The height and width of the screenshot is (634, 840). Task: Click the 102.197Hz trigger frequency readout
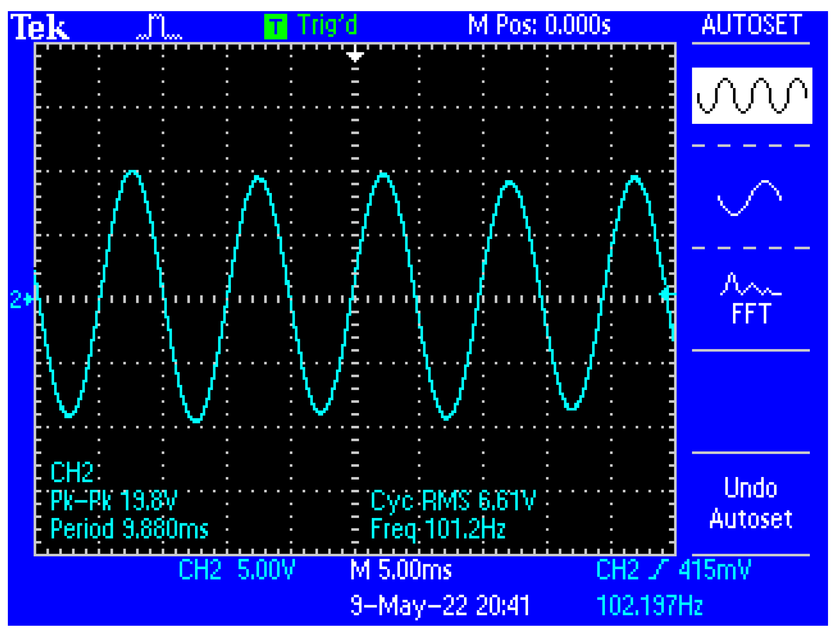coord(650,606)
